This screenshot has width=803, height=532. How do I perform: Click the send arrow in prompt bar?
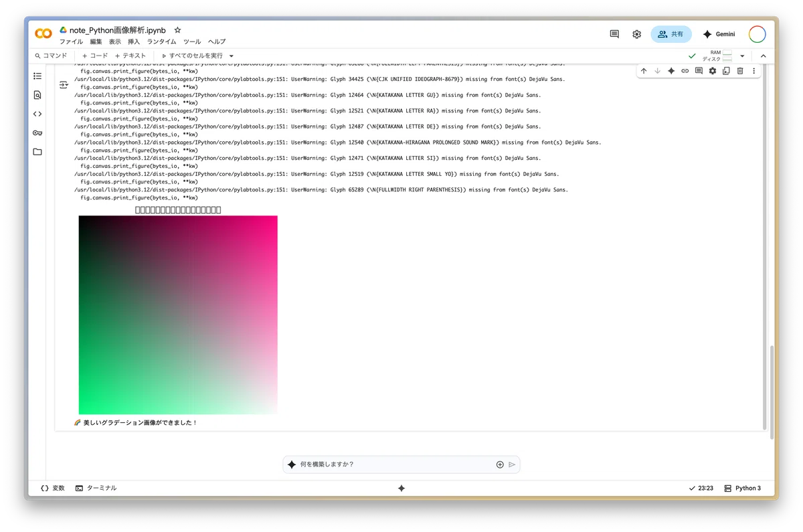point(512,464)
